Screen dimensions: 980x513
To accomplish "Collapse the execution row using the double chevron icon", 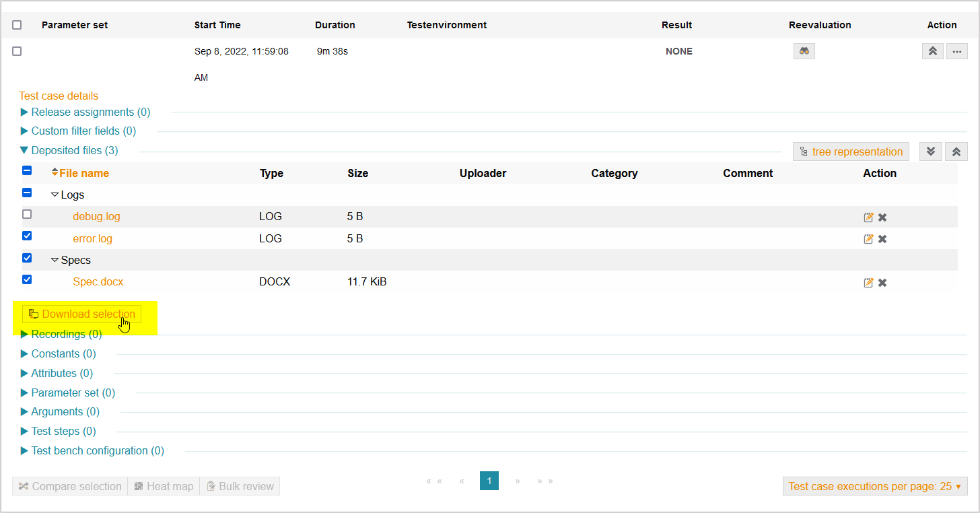I will 932,51.
